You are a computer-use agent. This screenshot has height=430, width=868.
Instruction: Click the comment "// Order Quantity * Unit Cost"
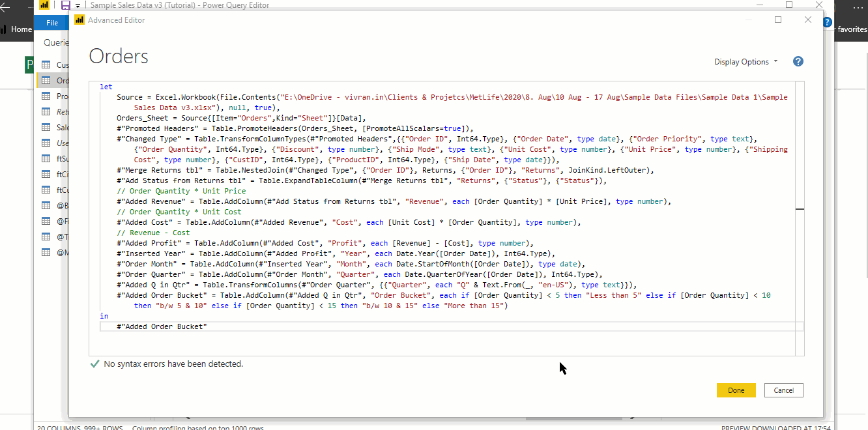(x=179, y=212)
